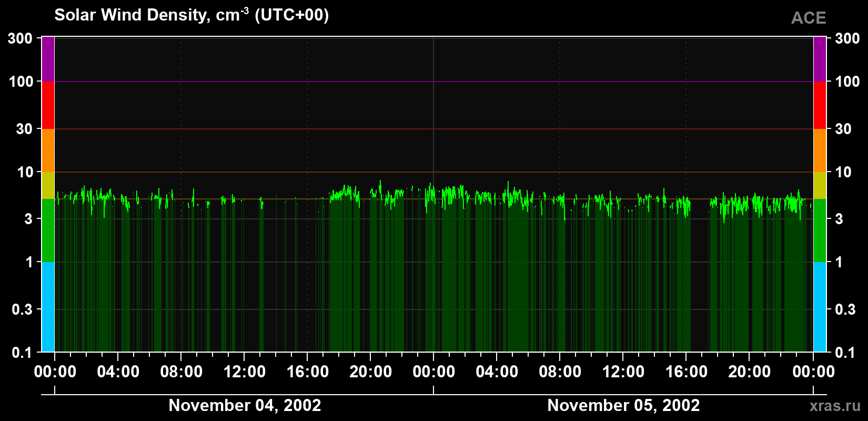Click the red band on the left color scale
The image size is (868, 421).
point(48,105)
